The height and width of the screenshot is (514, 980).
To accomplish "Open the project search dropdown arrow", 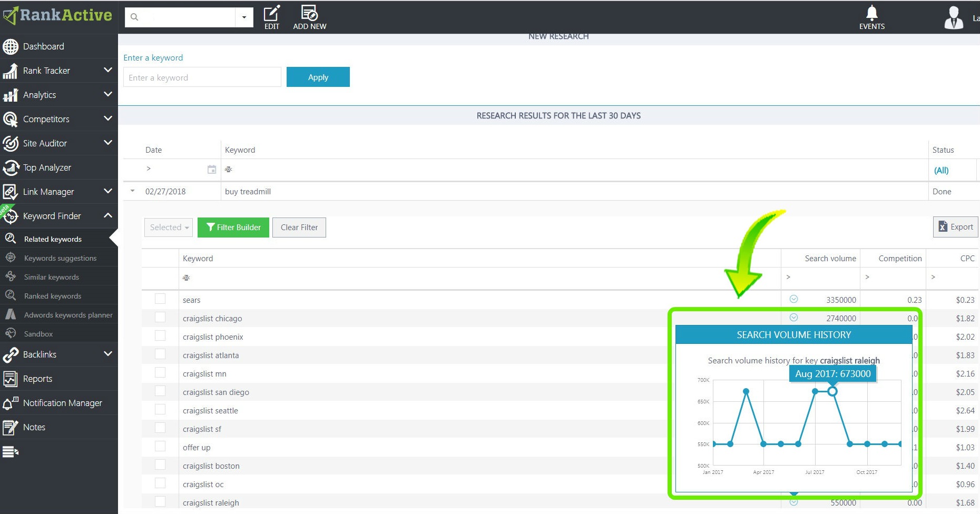I will [244, 17].
